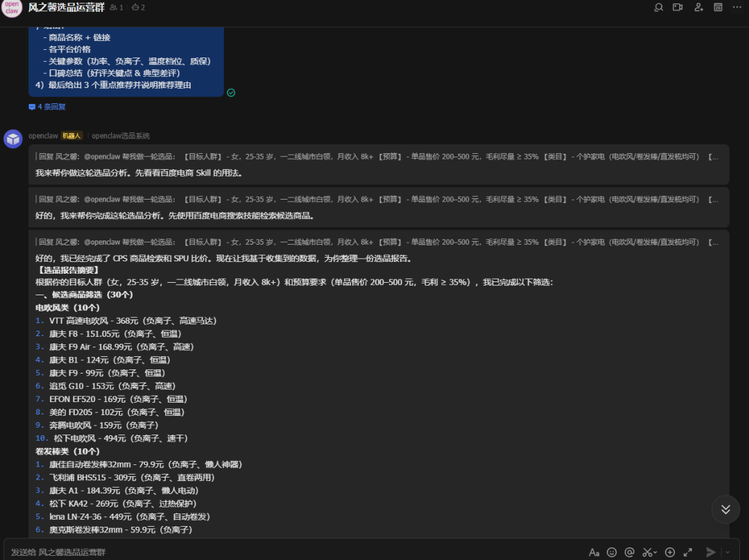This screenshot has width=749, height=560.
Task: Click 松下 KA42 - 269元 line
Action: click(x=117, y=503)
